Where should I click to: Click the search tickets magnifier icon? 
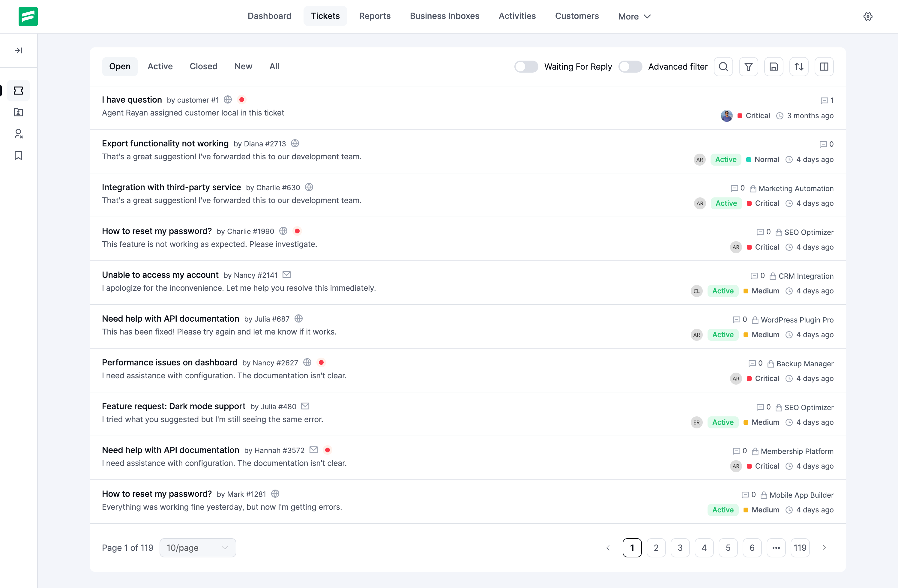tap(723, 67)
